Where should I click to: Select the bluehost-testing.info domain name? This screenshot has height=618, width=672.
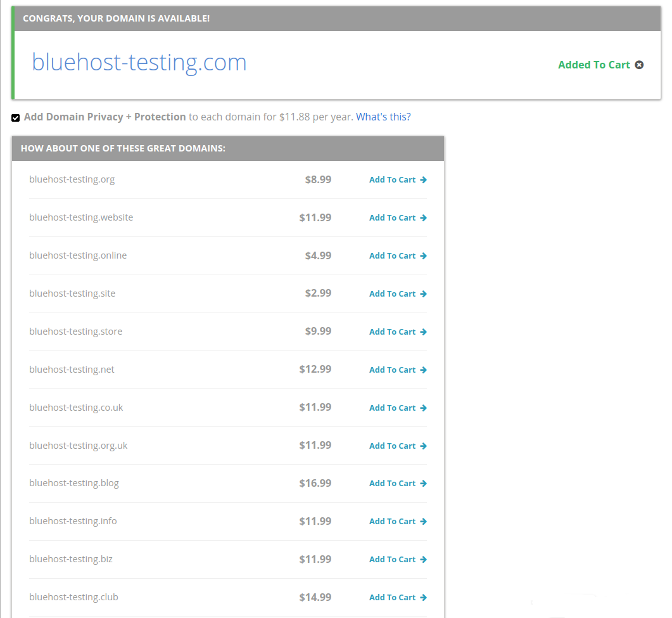click(x=73, y=521)
